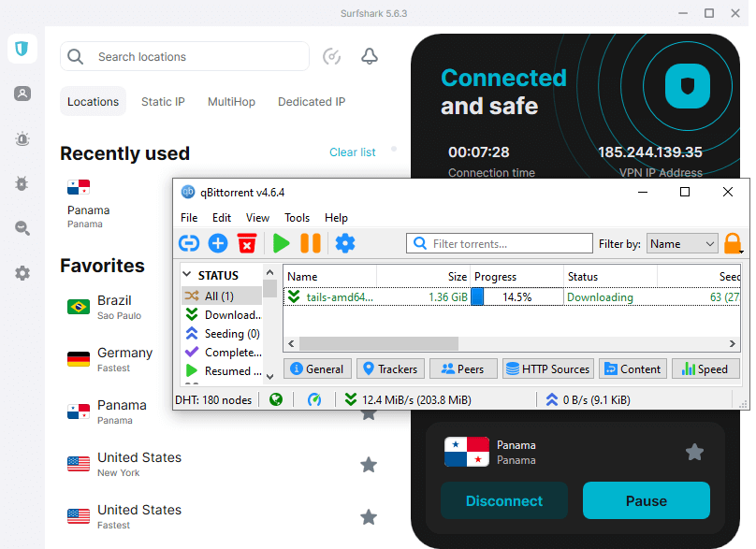The height and width of the screenshot is (549, 756).
Task: Select the Resumed status filter
Action: point(223,371)
